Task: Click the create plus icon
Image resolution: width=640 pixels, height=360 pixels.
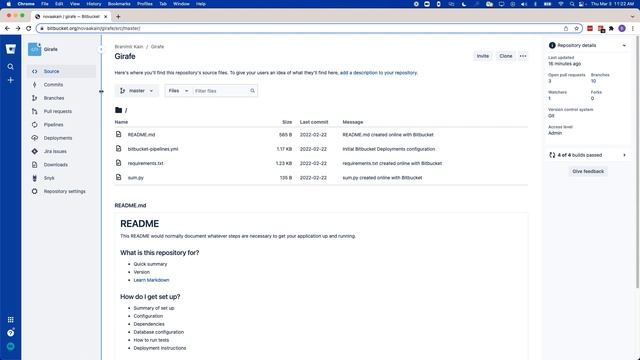Action: pos(11,80)
